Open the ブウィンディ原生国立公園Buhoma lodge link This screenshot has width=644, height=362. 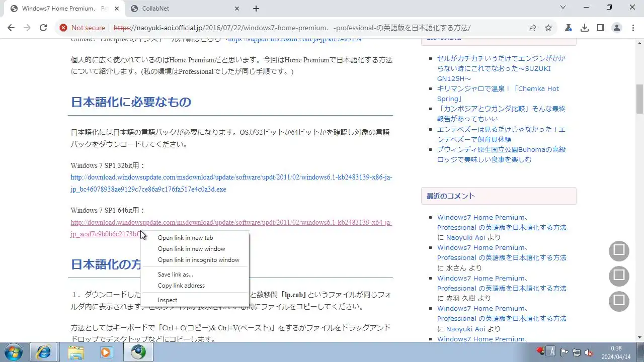pyautogui.click(x=501, y=154)
